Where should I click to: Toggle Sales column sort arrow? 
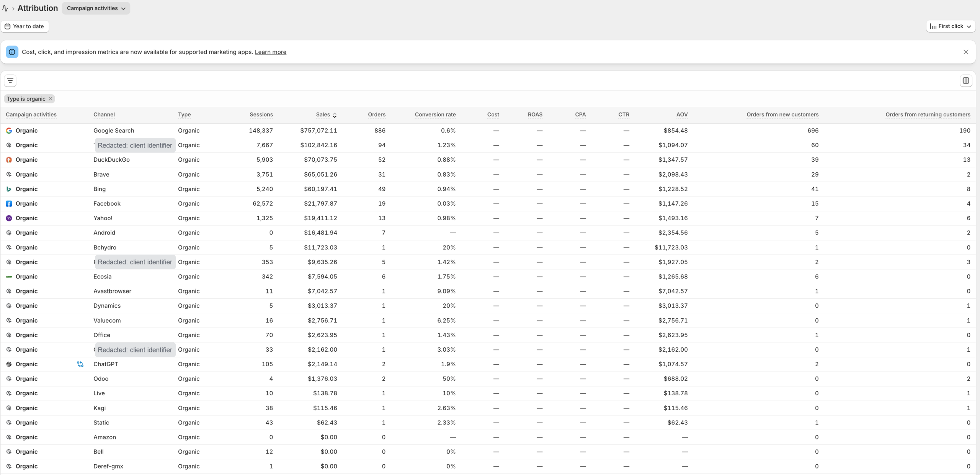[335, 115]
